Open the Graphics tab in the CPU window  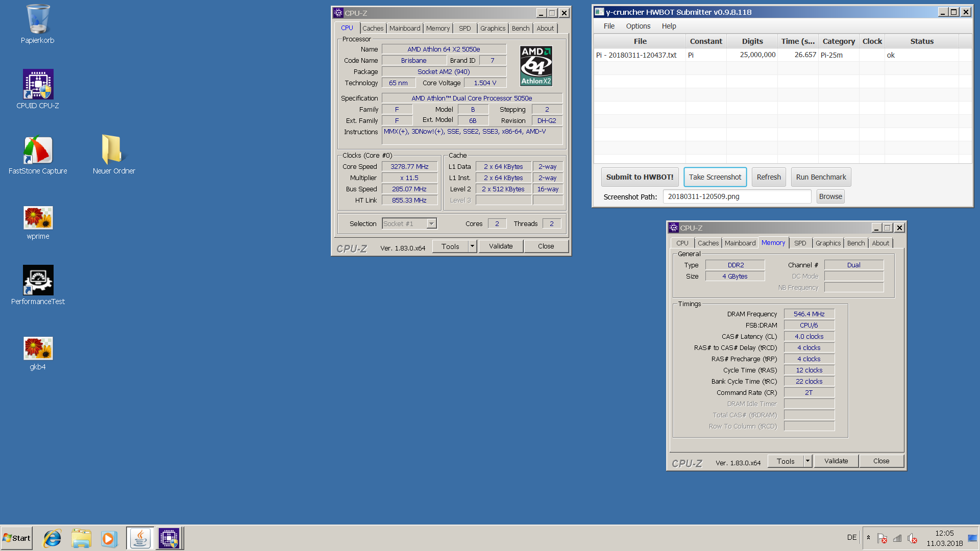[493, 29]
